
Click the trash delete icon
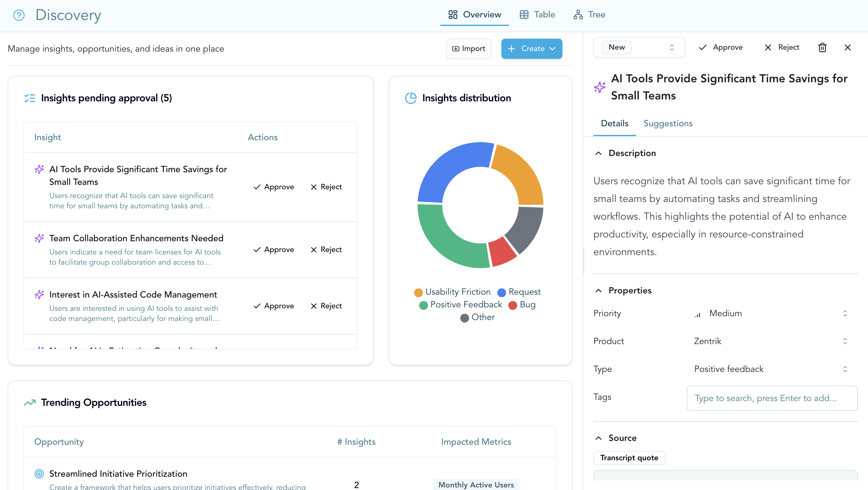point(822,47)
